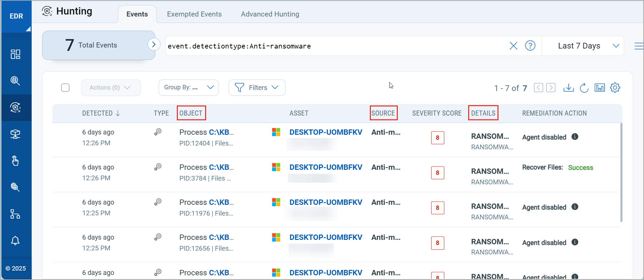
Task: Open the Actions (0) dropdown
Action: (110, 88)
